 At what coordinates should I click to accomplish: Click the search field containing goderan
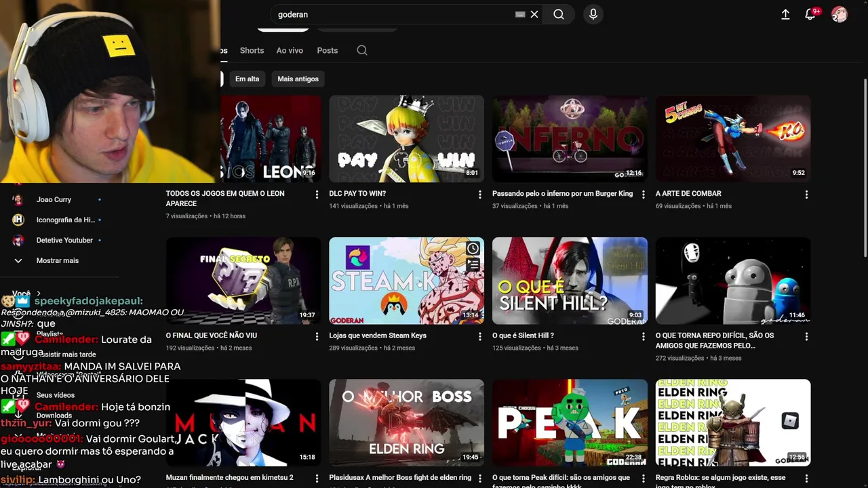point(393,14)
